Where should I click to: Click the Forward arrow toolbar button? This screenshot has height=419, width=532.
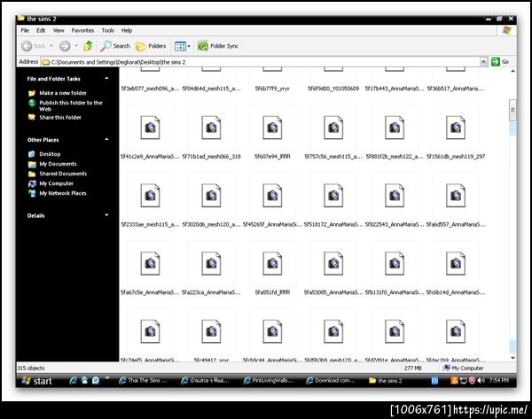(x=65, y=46)
